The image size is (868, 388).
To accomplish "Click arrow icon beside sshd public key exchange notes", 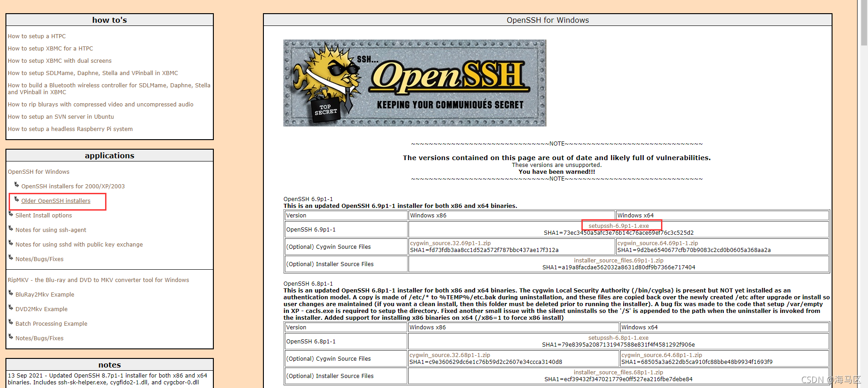I will (x=11, y=243).
